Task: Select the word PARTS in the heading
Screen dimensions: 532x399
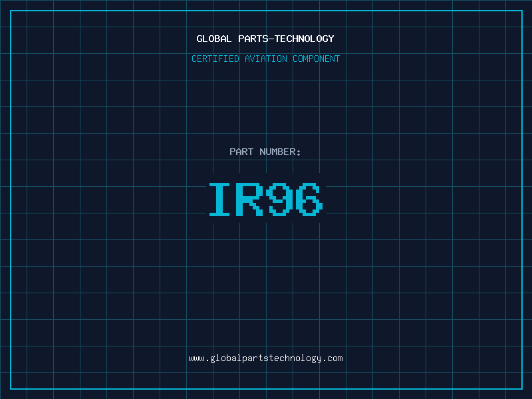Action: point(253,39)
